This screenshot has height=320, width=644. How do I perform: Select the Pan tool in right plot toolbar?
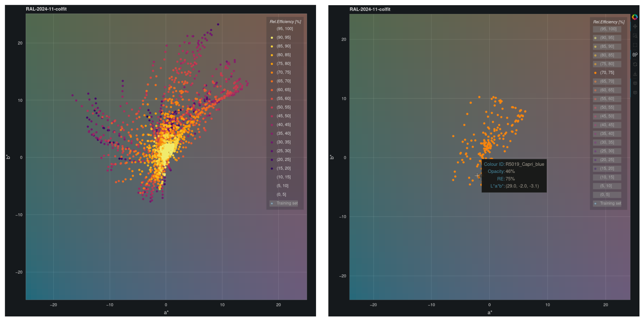pos(635,27)
